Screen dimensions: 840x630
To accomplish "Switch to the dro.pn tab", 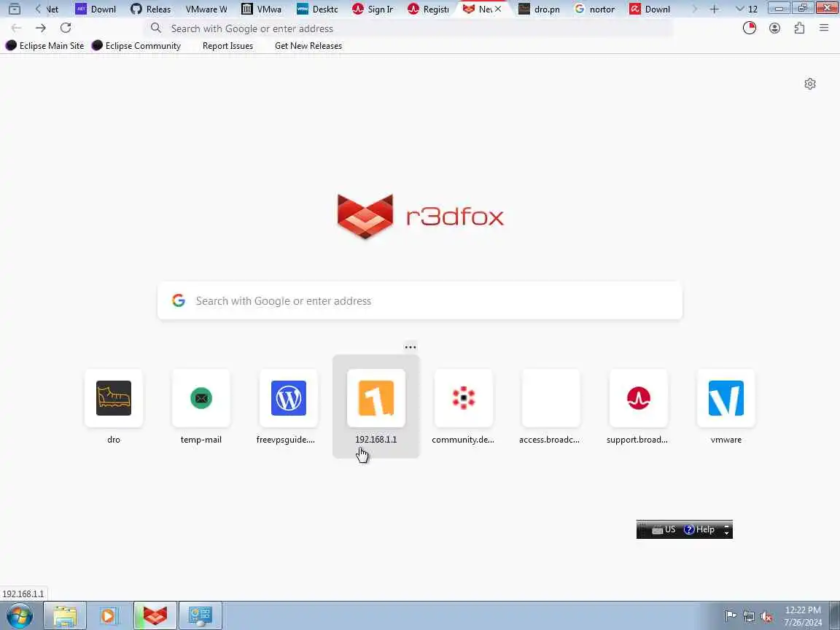I will click(540, 9).
